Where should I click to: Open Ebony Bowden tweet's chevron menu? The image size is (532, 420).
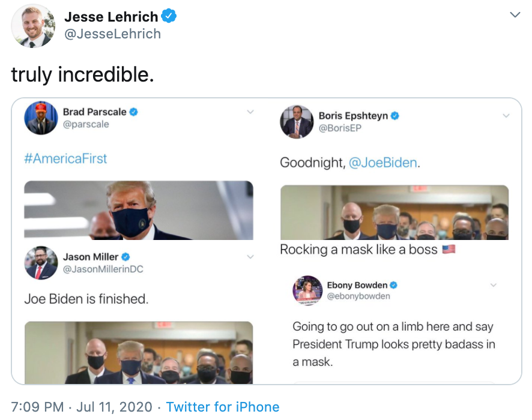click(494, 284)
